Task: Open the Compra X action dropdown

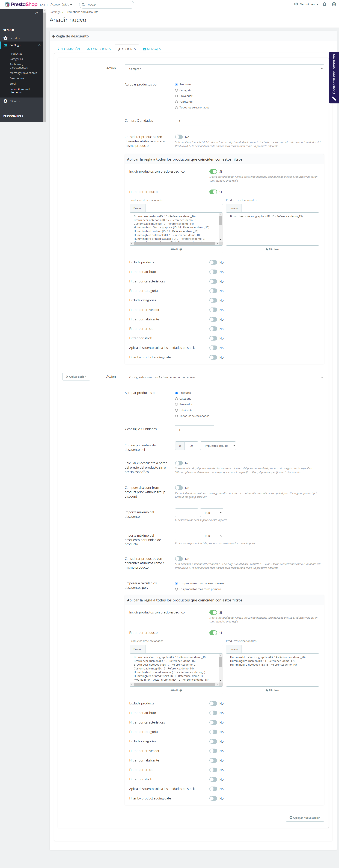Action: click(224, 69)
